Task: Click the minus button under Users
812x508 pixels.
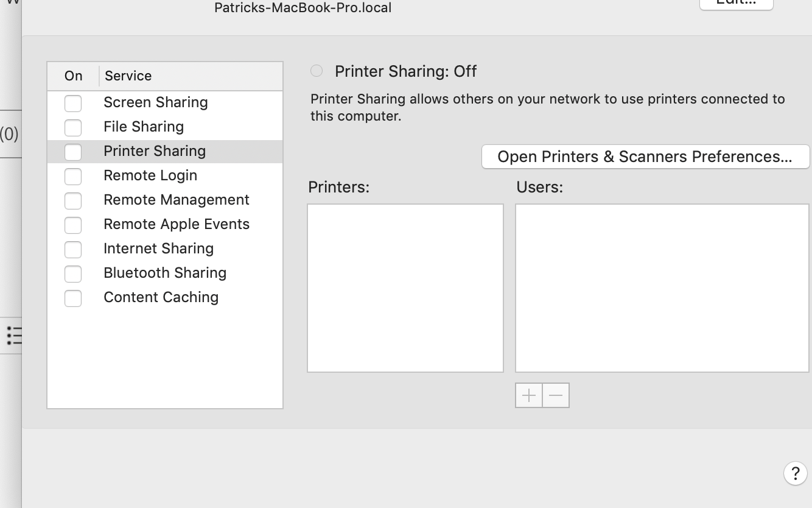Action: pos(556,395)
